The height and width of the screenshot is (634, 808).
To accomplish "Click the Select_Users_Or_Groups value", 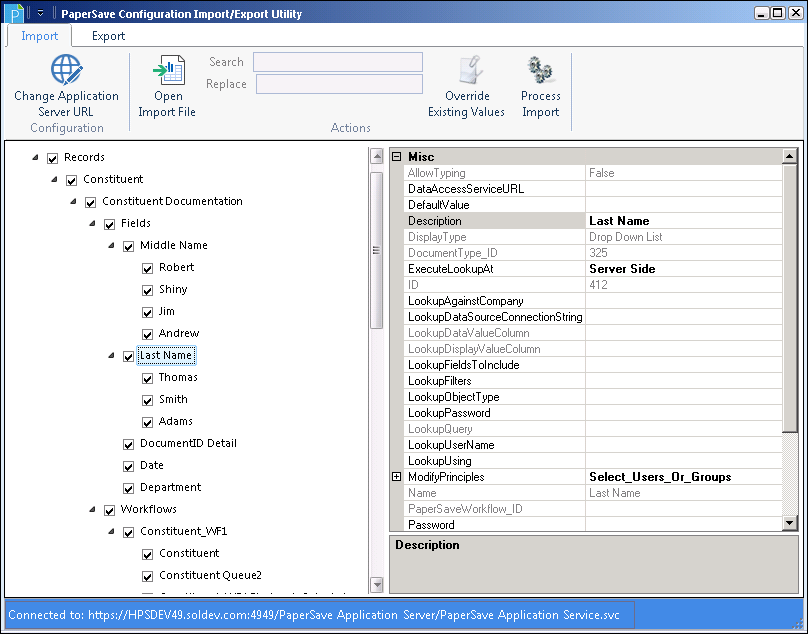I will 660,477.
